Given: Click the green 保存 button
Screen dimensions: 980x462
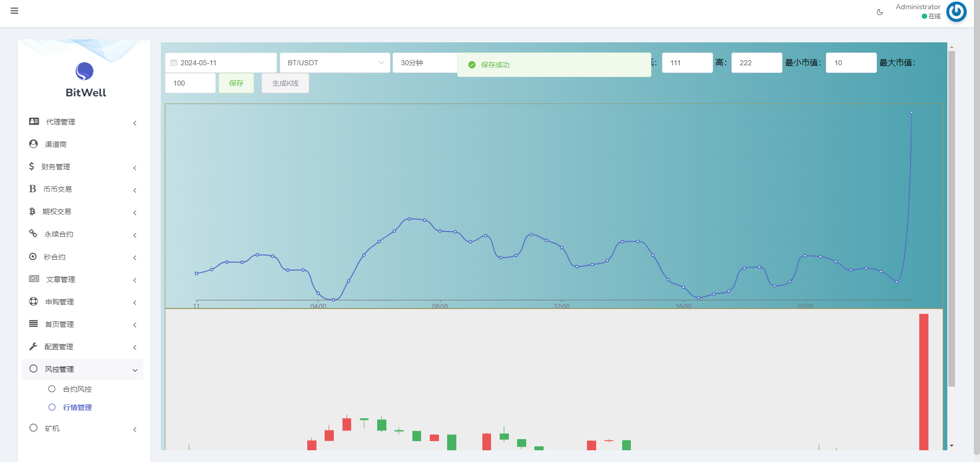Looking at the screenshot, I should click(x=236, y=83).
